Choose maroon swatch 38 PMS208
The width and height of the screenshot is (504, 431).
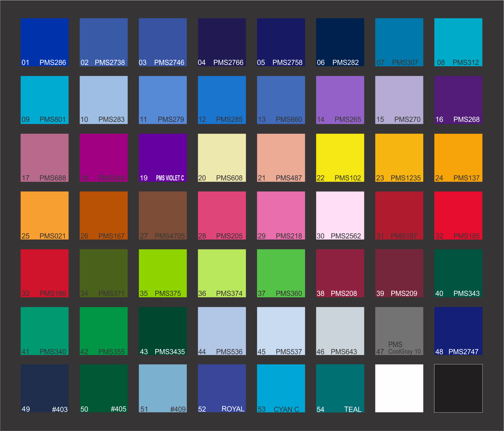340,273
